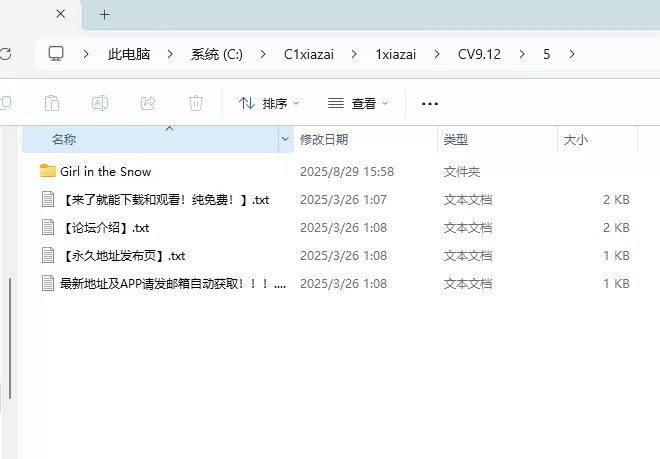This screenshot has width=660, height=459.
Task: Expand chevron after CV9.12
Action: 522,54
